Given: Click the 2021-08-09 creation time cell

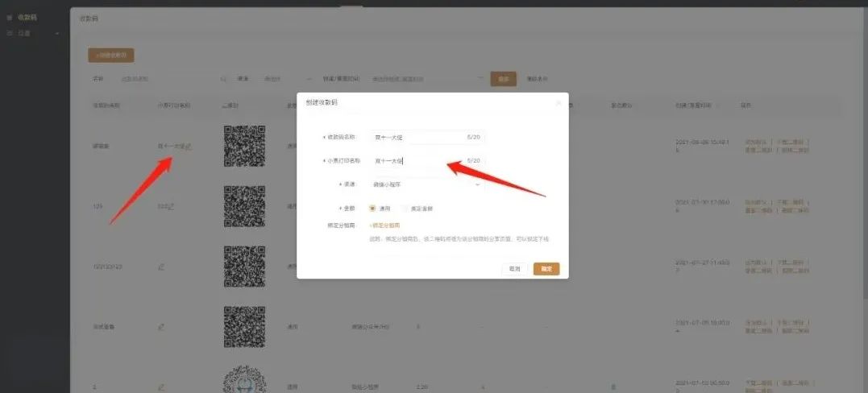Looking at the screenshot, I should [x=701, y=146].
